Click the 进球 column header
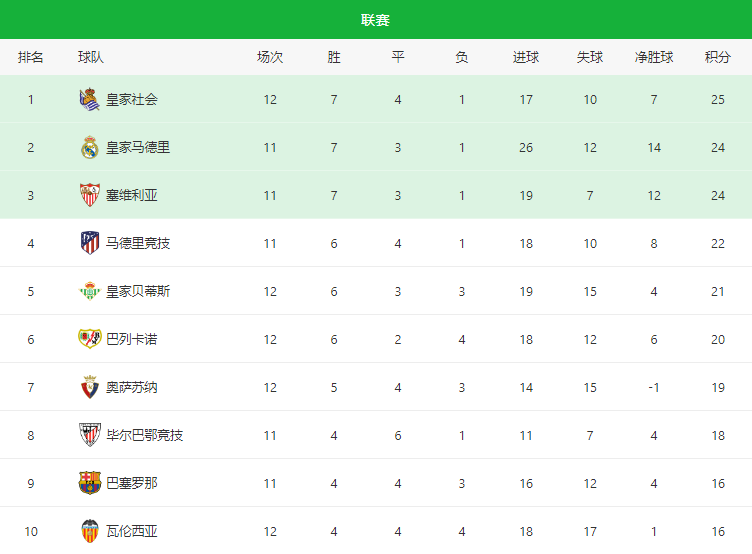 (526, 57)
